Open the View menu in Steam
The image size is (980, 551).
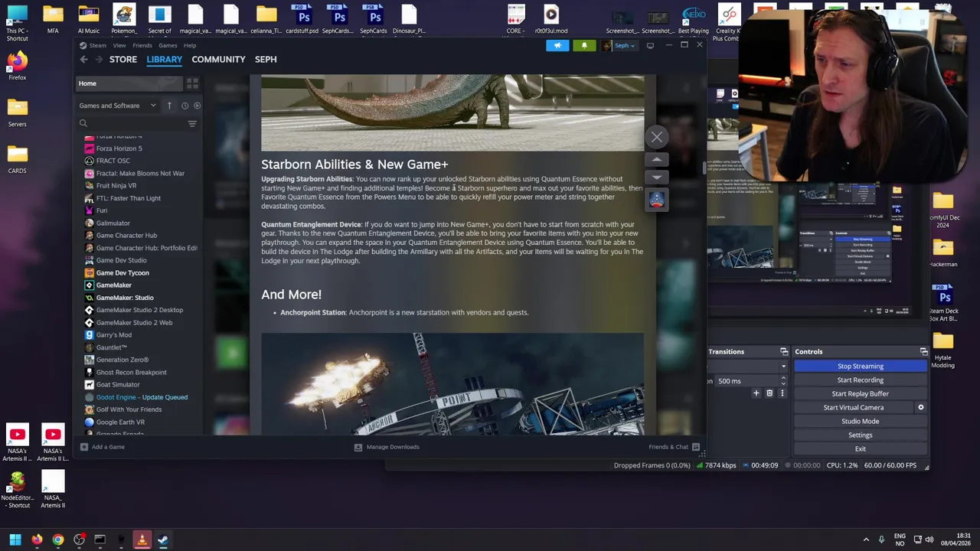[x=119, y=45]
